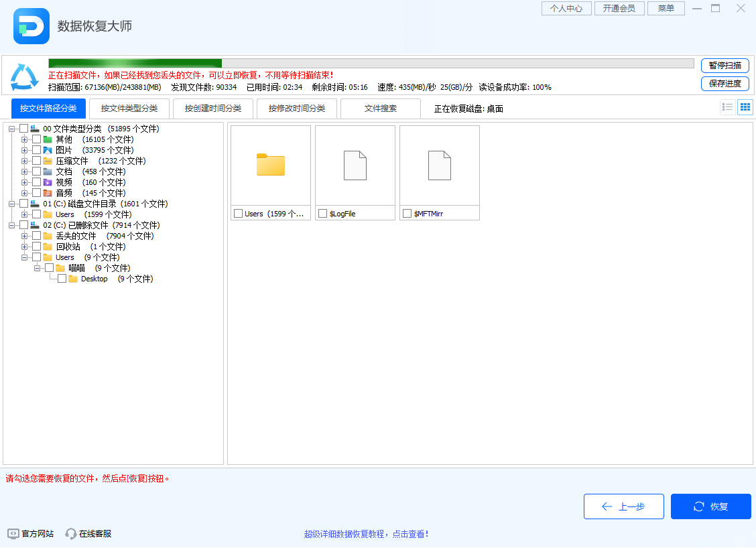Click the scan progress bar
Viewport: 756px width, 548px height.
[369, 62]
